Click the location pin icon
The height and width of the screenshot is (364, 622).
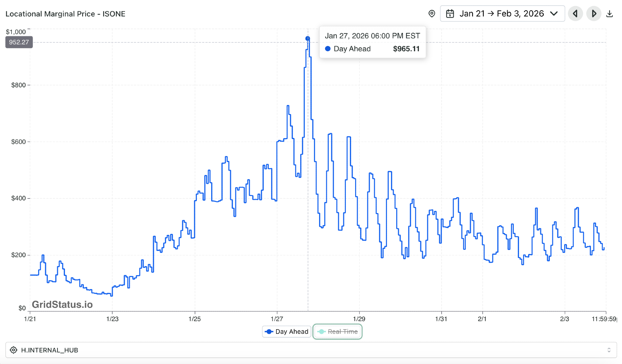pos(432,14)
